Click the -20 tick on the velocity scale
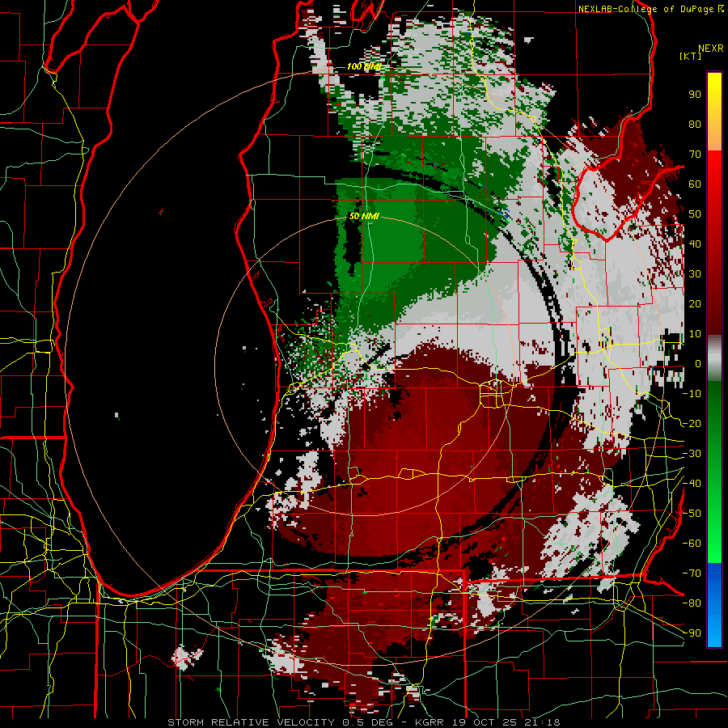This screenshot has height=728, width=728. coord(692,424)
